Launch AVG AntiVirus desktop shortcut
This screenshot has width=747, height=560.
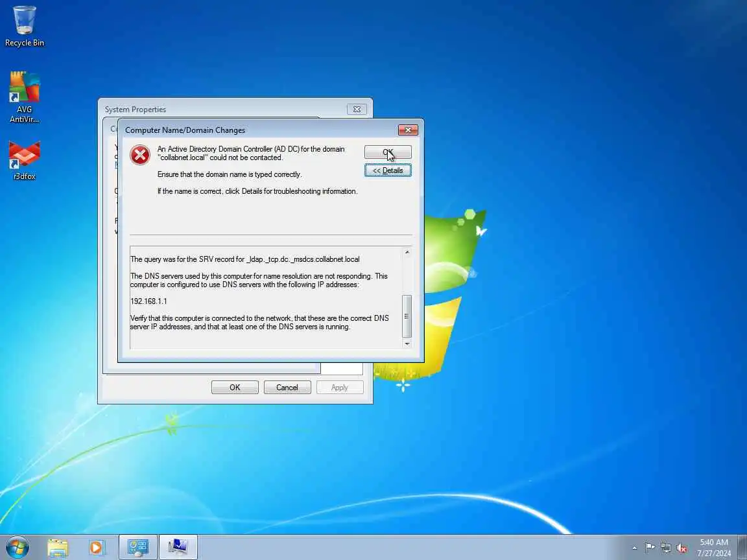click(x=24, y=97)
